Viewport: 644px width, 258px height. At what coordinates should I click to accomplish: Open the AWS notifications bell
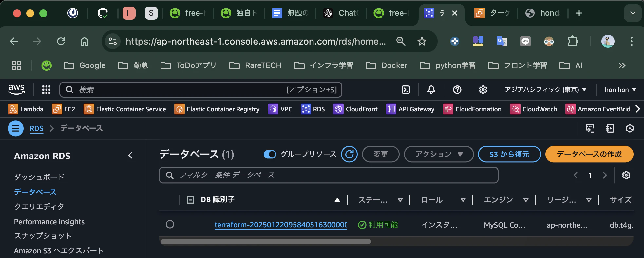click(431, 90)
